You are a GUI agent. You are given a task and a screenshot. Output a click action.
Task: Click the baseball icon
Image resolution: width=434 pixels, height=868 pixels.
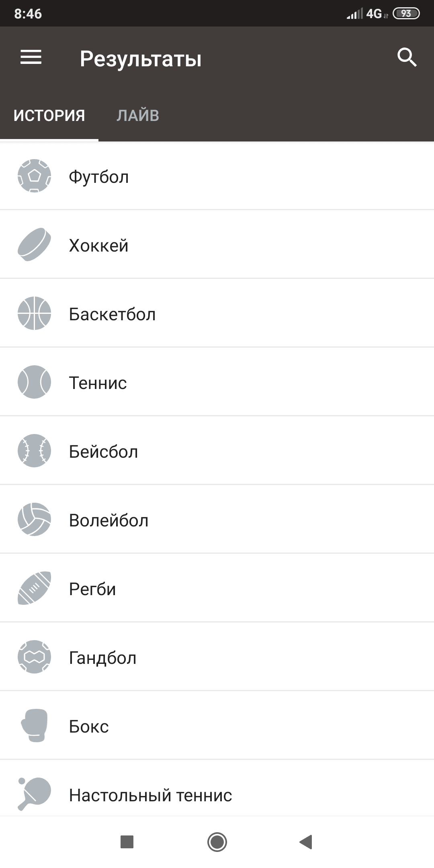click(34, 451)
